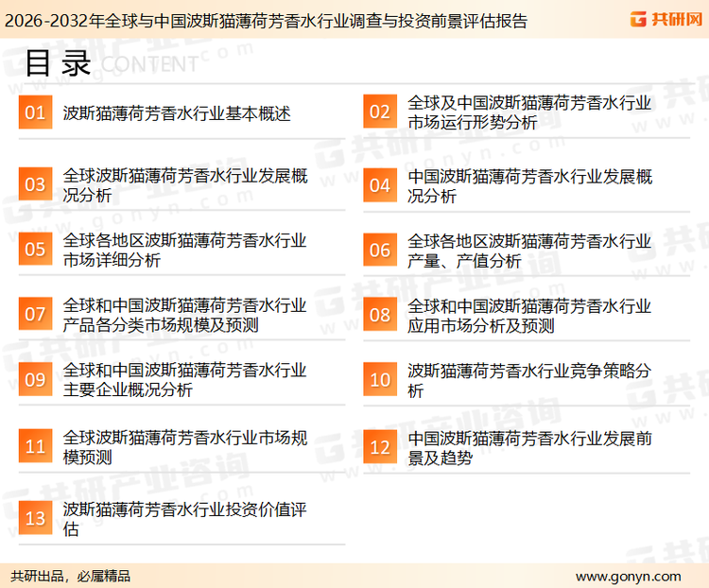
Task: Select 全球各地区波斯猫薄荷芳香水行业产量、产值分析 entry
Action: (x=529, y=251)
